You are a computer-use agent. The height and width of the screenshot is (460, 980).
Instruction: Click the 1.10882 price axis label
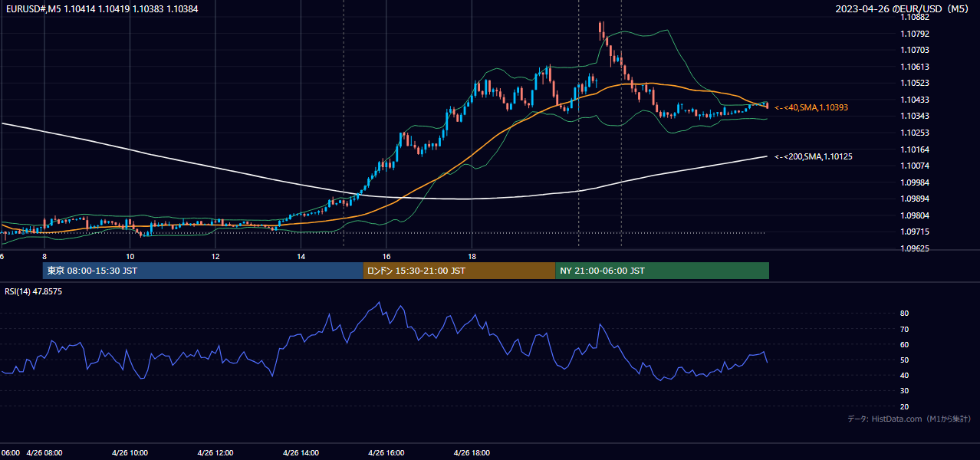click(914, 17)
